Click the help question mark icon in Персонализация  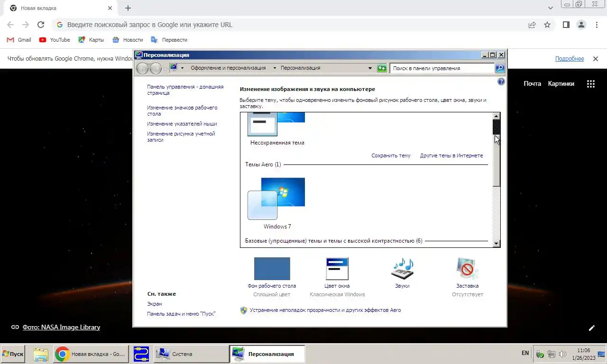tap(501, 82)
